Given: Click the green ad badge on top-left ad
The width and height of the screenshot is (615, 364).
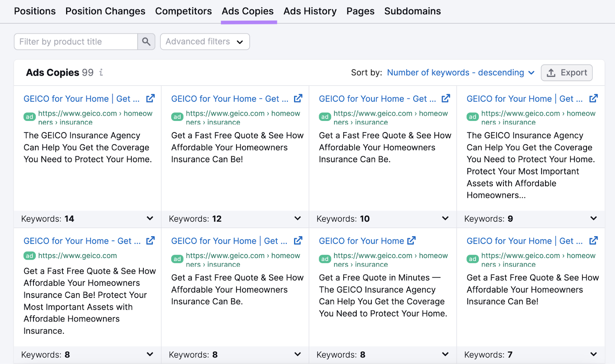Looking at the screenshot, I should pos(29,117).
